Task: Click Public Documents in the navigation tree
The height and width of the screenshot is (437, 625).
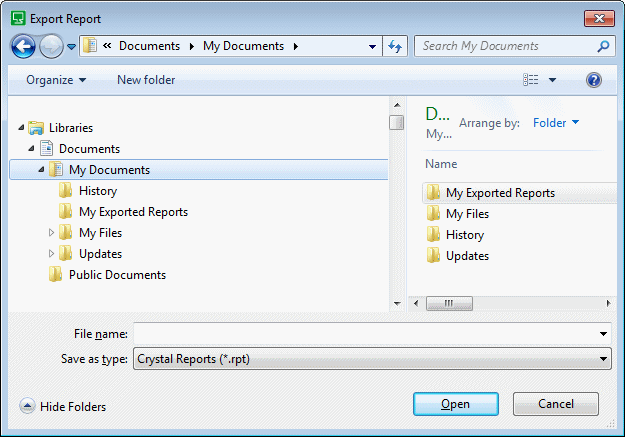Action: click(116, 275)
